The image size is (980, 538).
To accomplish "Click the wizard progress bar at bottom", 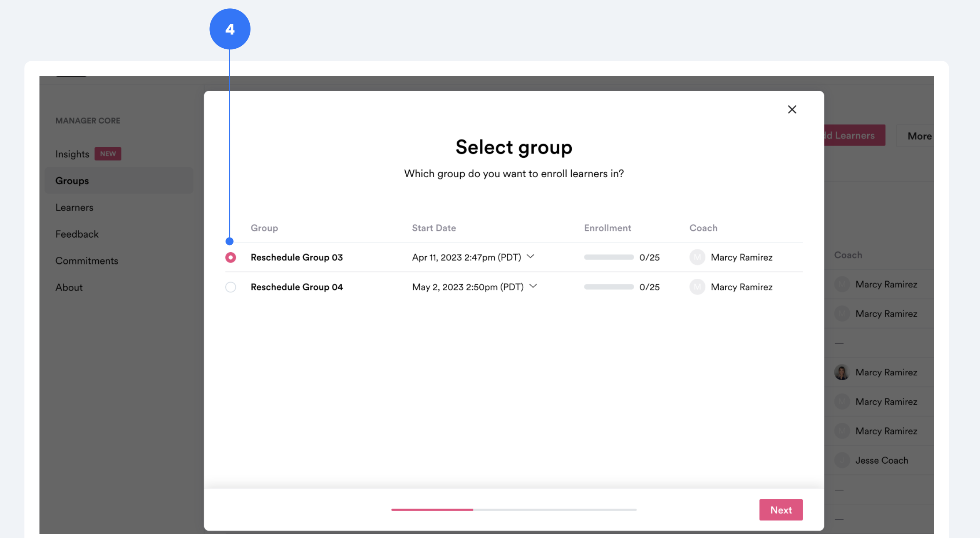I will (514, 509).
